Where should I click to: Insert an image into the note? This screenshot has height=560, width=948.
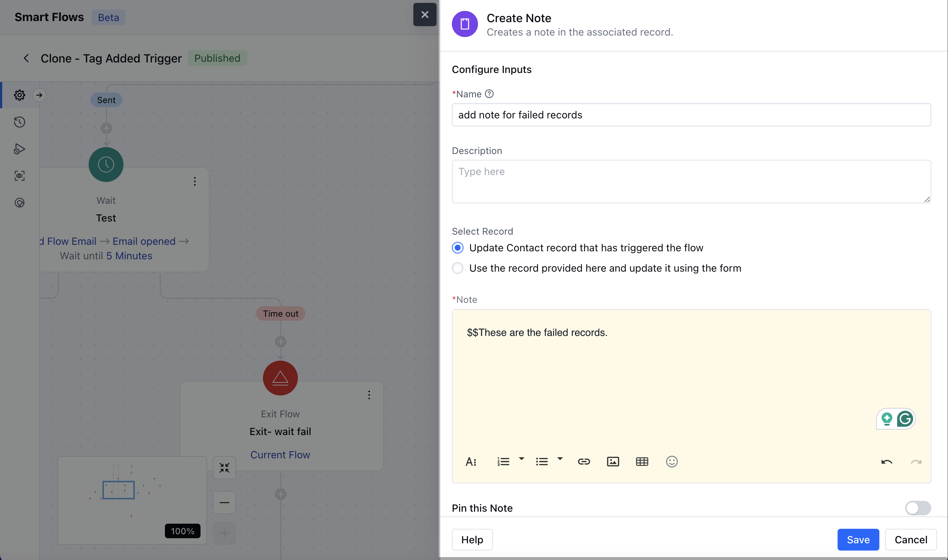tap(612, 462)
